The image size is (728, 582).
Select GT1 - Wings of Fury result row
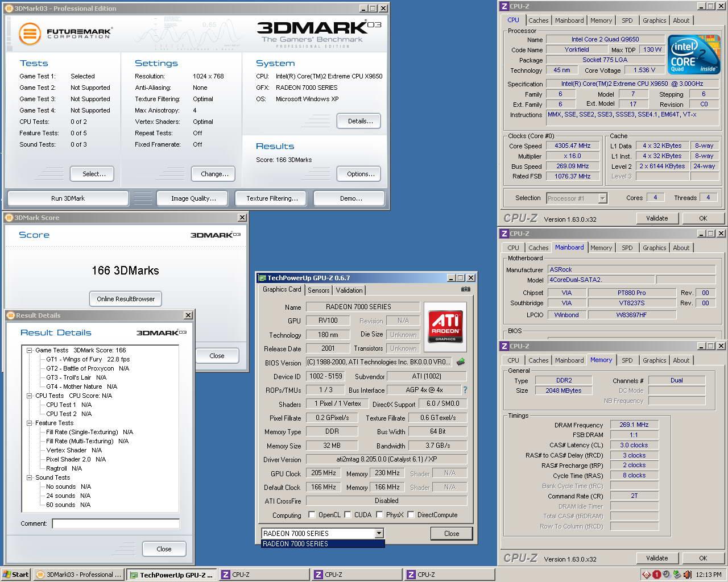tap(88, 359)
